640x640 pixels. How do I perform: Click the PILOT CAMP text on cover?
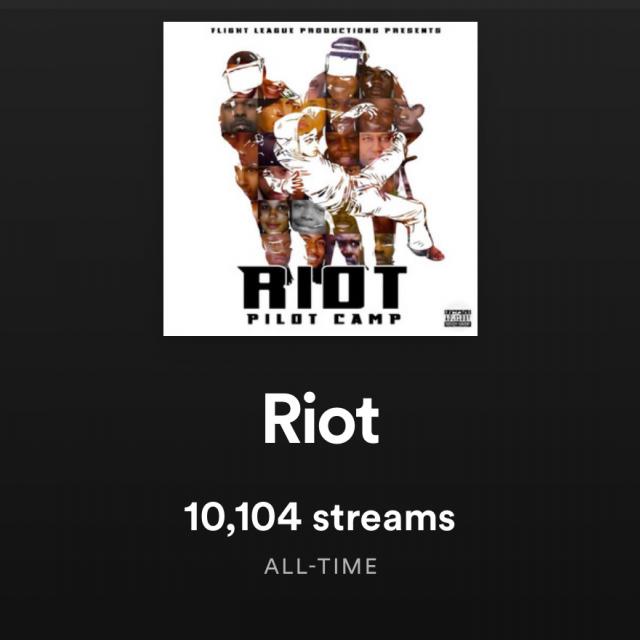324,319
